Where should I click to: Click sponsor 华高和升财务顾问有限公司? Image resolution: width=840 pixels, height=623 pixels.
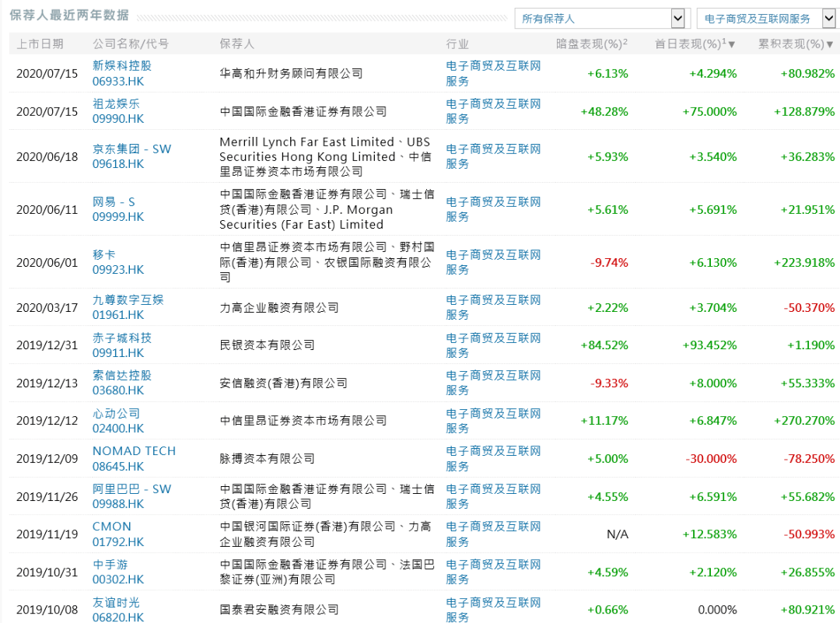pos(291,73)
